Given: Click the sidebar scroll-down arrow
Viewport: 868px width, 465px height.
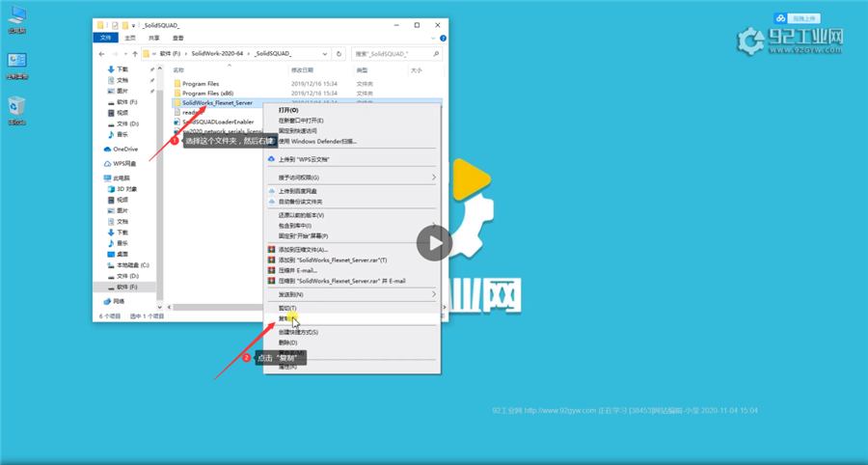Looking at the screenshot, I should click(160, 306).
